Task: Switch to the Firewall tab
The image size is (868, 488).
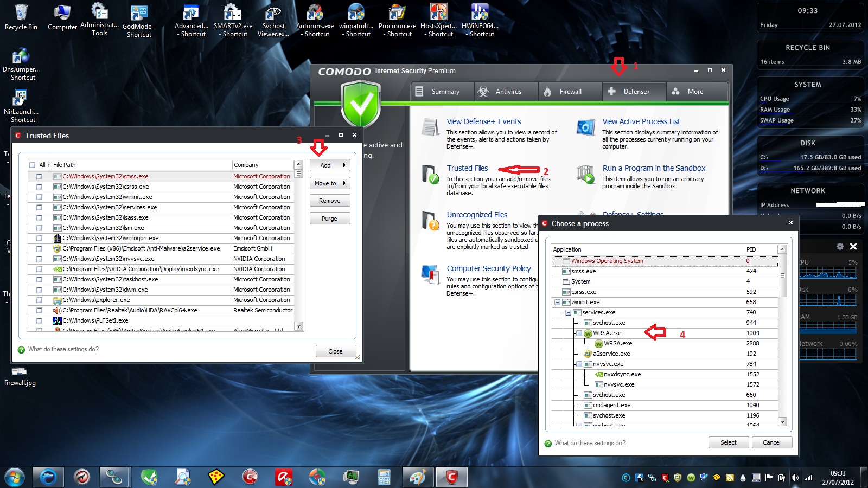Action: pyautogui.click(x=570, y=92)
